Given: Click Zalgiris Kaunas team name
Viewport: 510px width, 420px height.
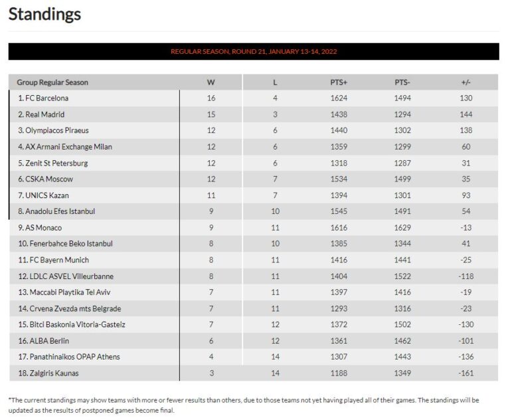Looking at the screenshot, I should 51,373.
